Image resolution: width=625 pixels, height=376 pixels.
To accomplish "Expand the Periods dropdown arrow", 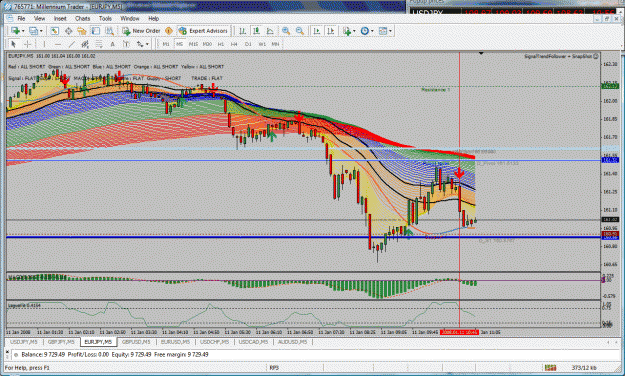I will point(372,31).
